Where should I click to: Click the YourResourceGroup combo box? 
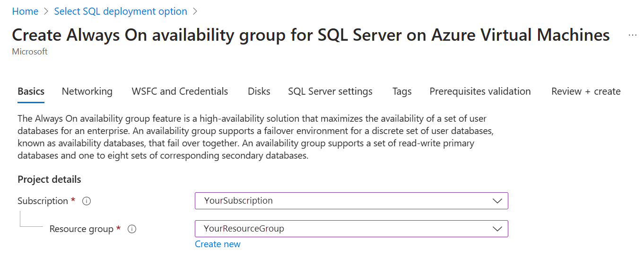[x=351, y=229]
